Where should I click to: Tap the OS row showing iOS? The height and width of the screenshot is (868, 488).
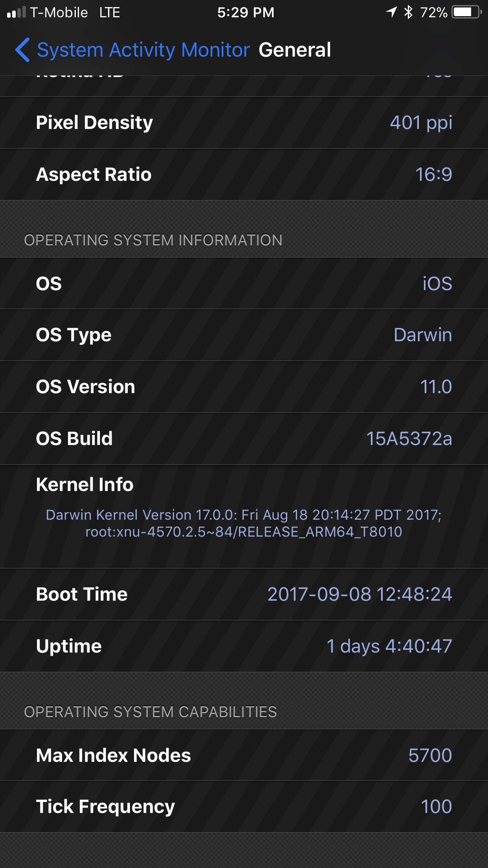[244, 283]
